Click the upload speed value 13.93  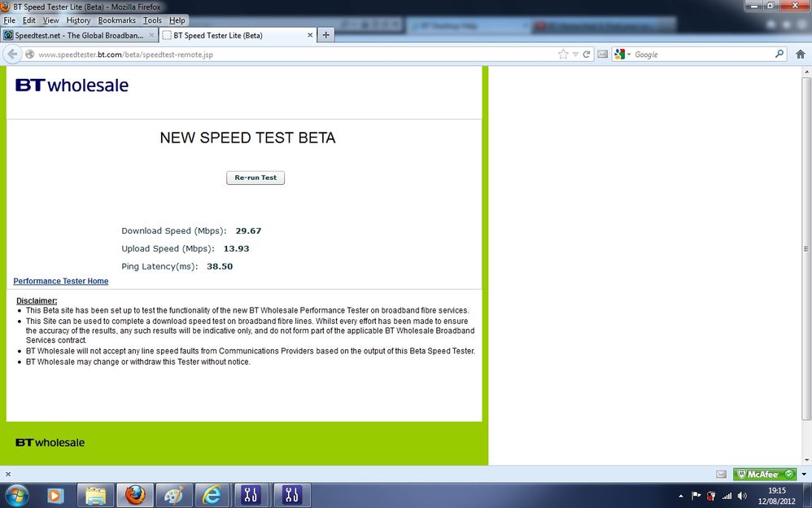coord(236,249)
